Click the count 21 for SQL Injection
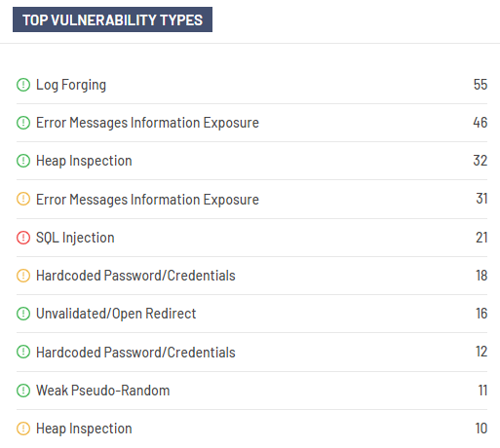The width and height of the screenshot is (500, 448). (481, 238)
